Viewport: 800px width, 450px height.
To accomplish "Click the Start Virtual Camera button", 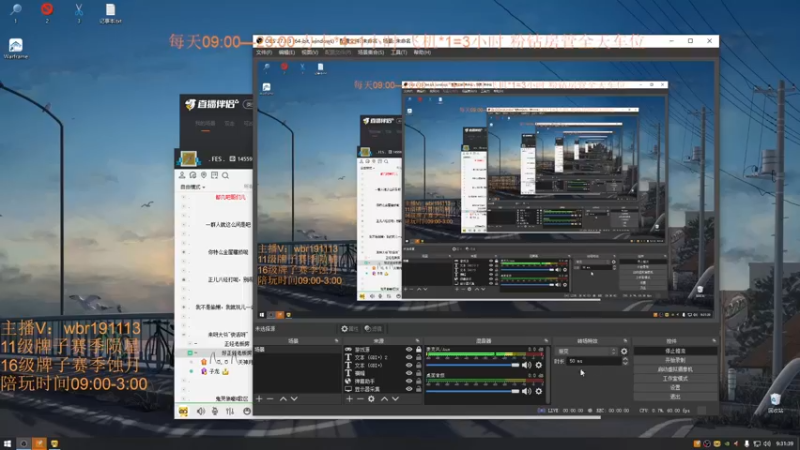I will point(675,369).
